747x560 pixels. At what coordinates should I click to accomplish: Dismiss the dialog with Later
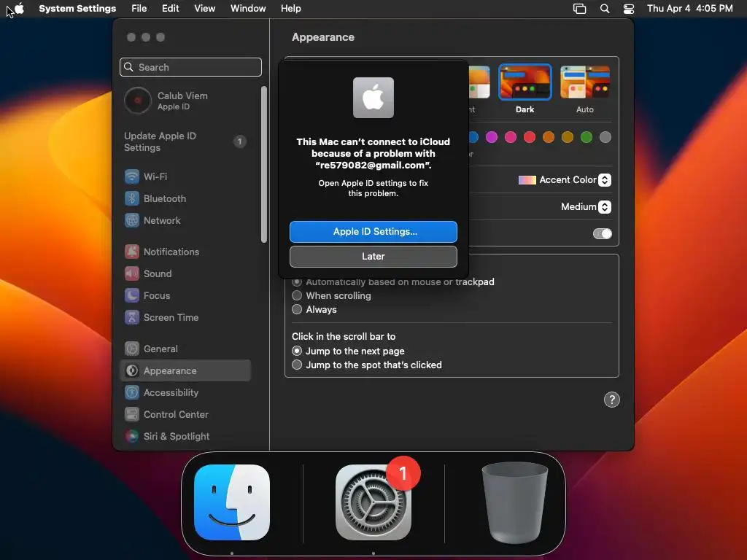373,257
